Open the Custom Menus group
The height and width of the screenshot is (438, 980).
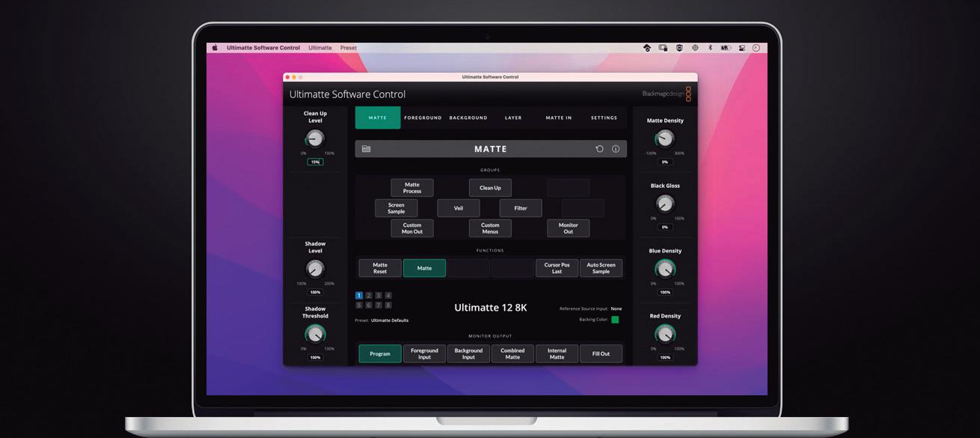(x=490, y=228)
